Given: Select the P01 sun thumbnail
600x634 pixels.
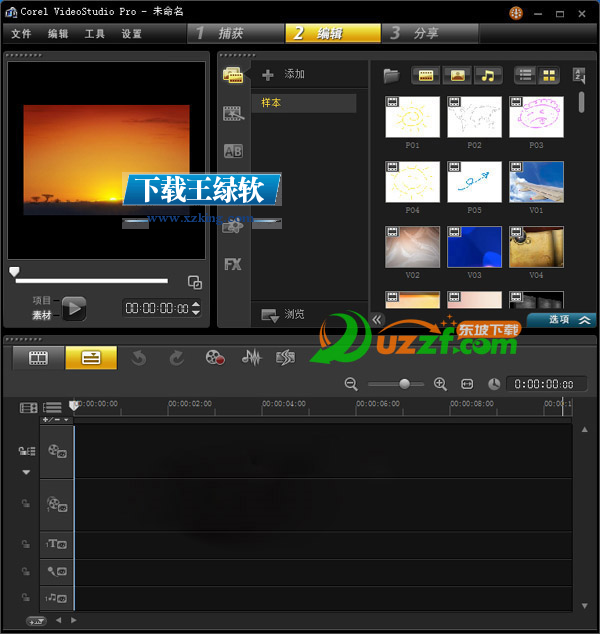Looking at the screenshot, I should pos(412,117).
